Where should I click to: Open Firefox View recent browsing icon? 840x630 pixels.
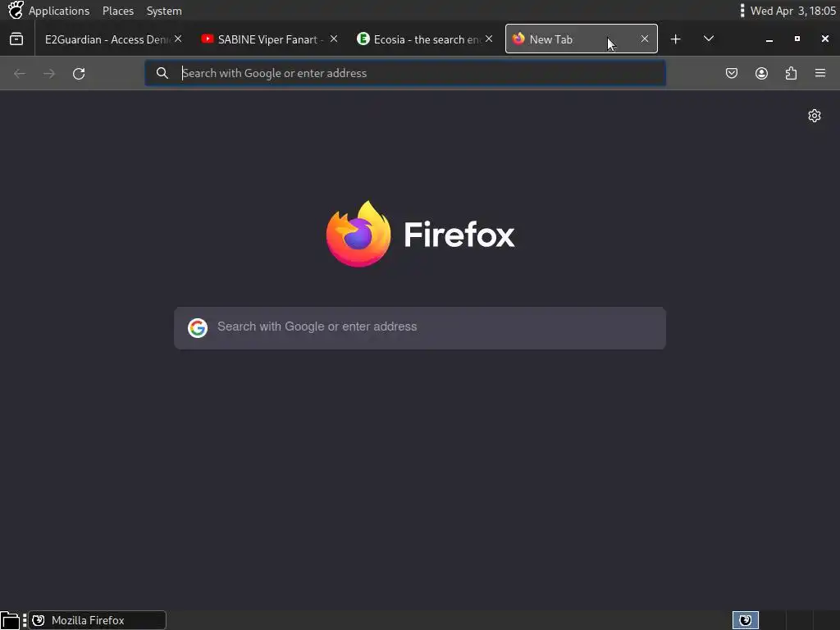pyautogui.click(x=16, y=39)
